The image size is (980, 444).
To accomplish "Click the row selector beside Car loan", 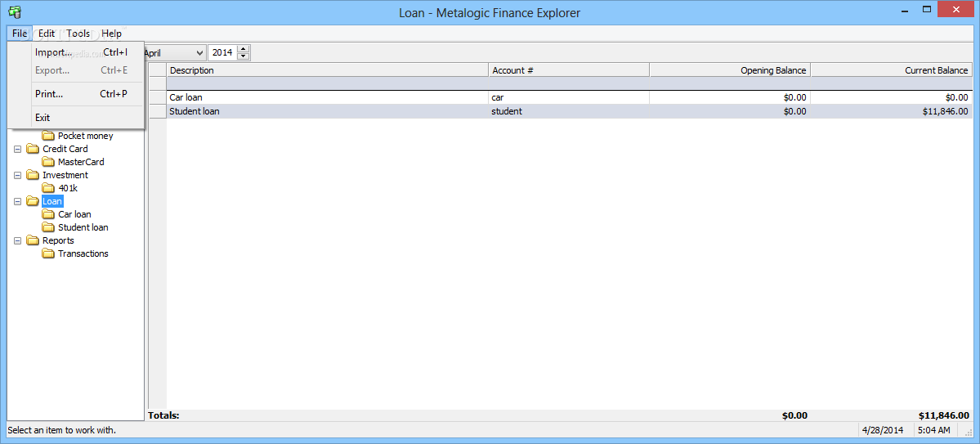I will point(158,97).
